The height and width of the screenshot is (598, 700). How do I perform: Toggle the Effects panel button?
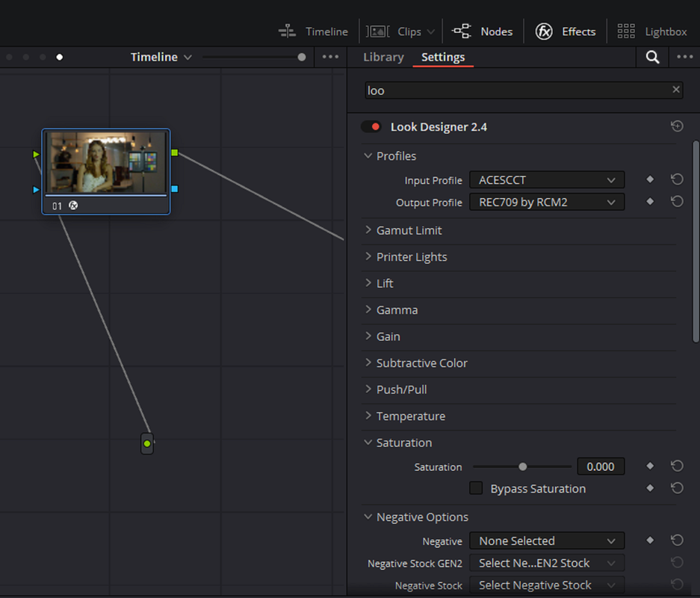pyautogui.click(x=566, y=31)
